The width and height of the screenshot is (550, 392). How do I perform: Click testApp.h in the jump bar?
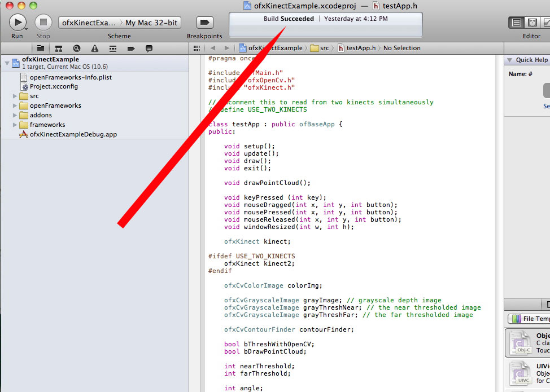pyautogui.click(x=356, y=48)
